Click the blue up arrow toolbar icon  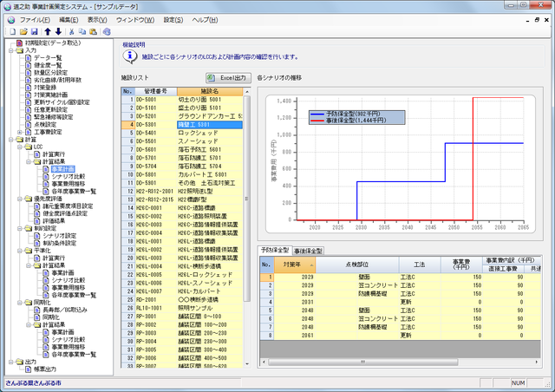point(46,30)
